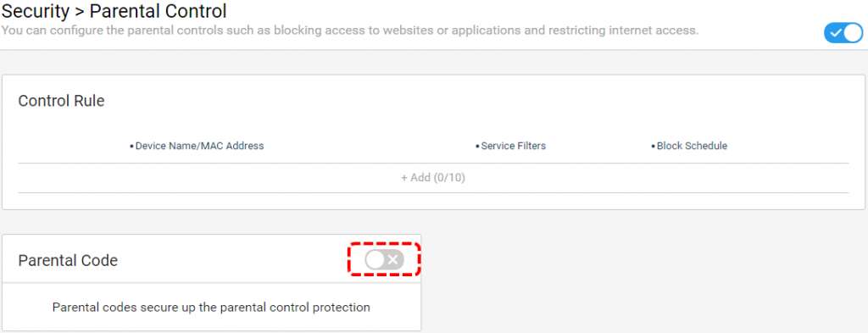The image size is (868, 333).
Task: Add a new control rule entry
Action: (433, 178)
